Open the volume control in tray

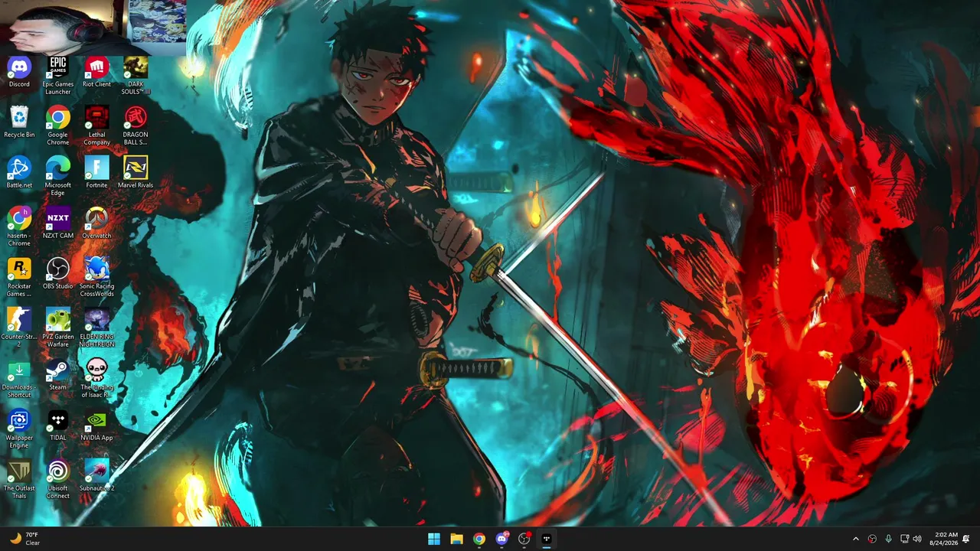pos(917,539)
